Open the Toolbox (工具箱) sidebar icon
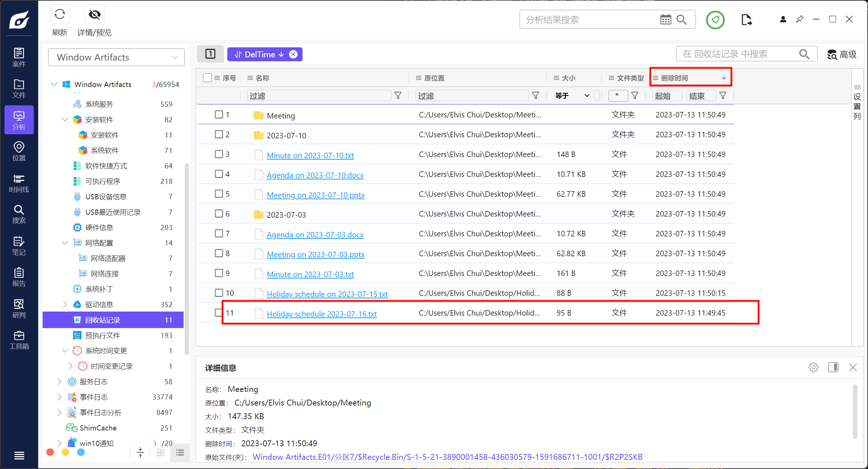This screenshot has height=469, width=868. point(19,340)
